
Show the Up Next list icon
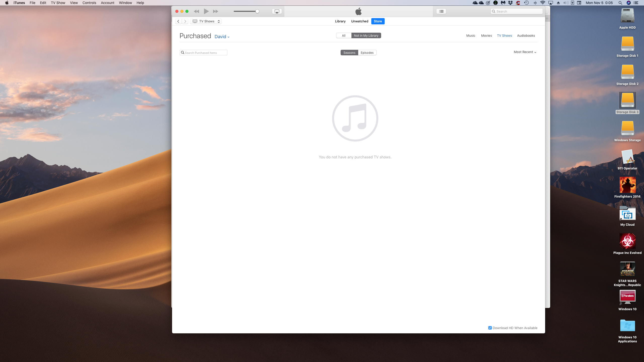coord(441,11)
